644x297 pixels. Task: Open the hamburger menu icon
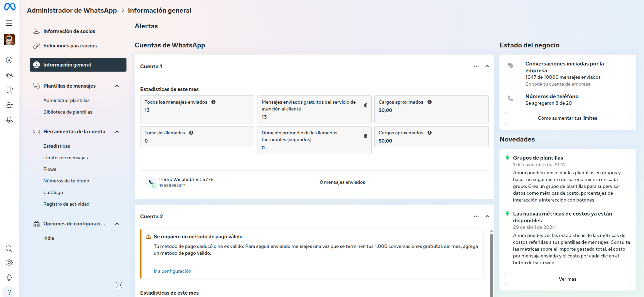pyautogui.click(x=9, y=23)
